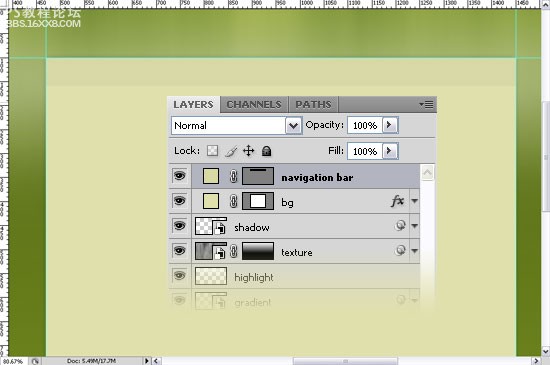
Task: Open the Normal blend mode dropdown
Action: point(237,126)
